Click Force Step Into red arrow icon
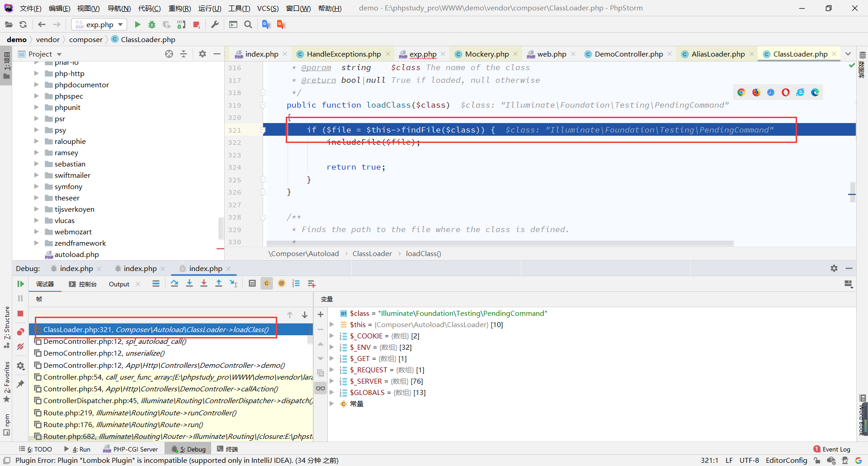This screenshot has height=466, width=868. [x=204, y=284]
